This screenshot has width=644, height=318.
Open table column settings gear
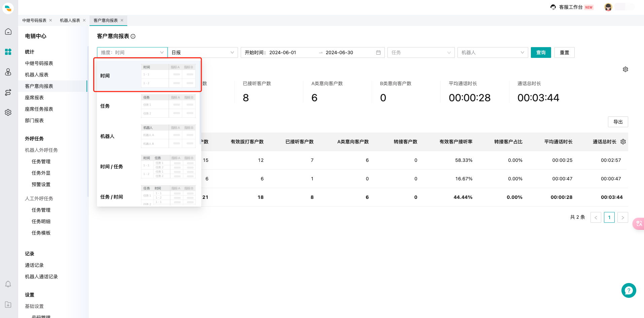tap(623, 142)
